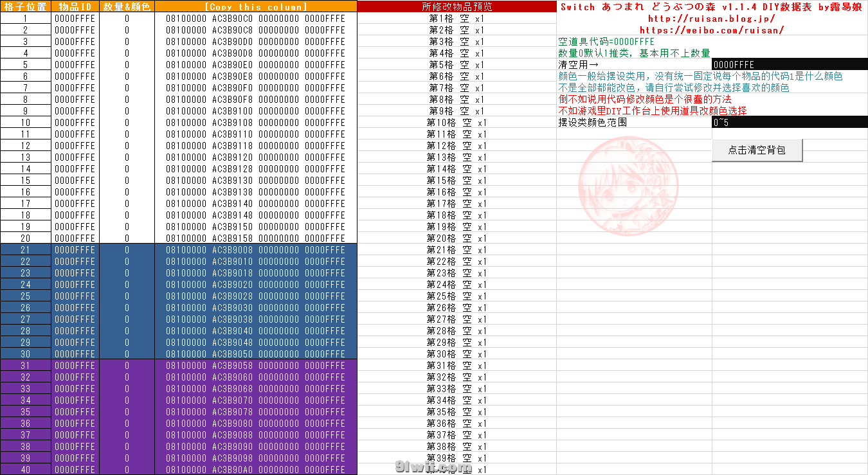Select slot number 31 in purple section

pos(25,366)
